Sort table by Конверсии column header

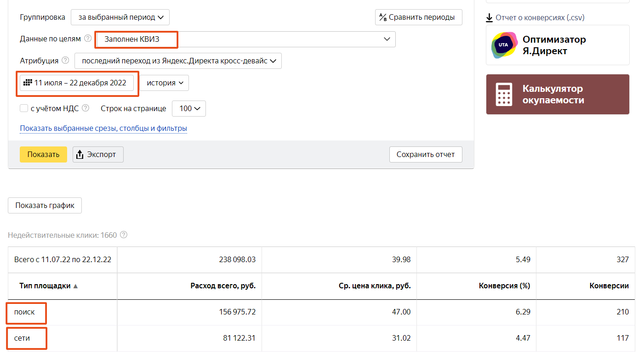click(x=609, y=286)
